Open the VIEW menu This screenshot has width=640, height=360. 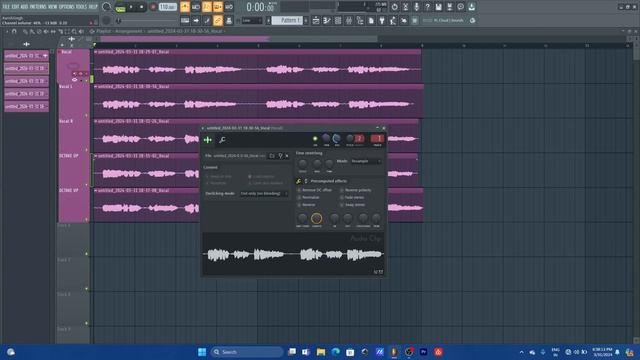(x=52, y=7)
